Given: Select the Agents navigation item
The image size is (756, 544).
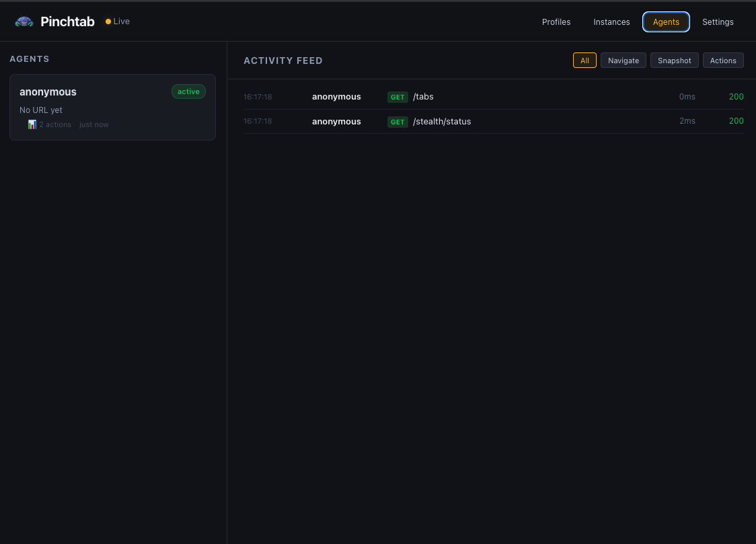Looking at the screenshot, I should coord(666,22).
